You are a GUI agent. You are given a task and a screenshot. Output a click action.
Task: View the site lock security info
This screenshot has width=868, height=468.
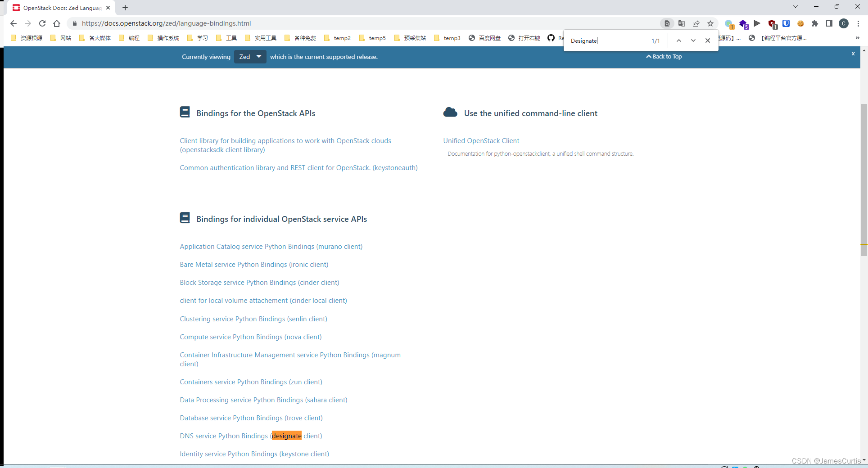tap(75, 23)
